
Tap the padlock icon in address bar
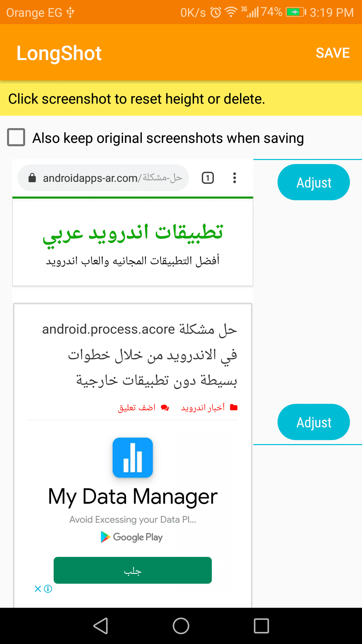pos(32,178)
